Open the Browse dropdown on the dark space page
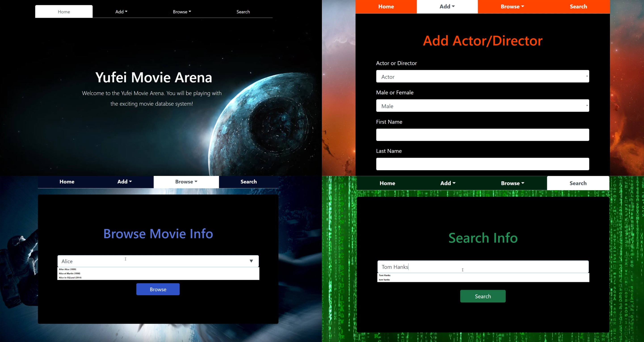644x342 pixels. (182, 12)
